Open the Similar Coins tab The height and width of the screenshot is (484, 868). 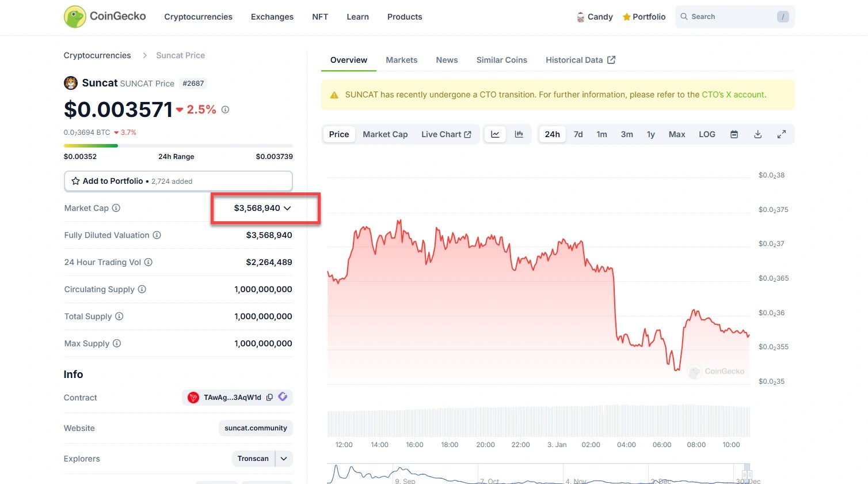(x=502, y=60)
